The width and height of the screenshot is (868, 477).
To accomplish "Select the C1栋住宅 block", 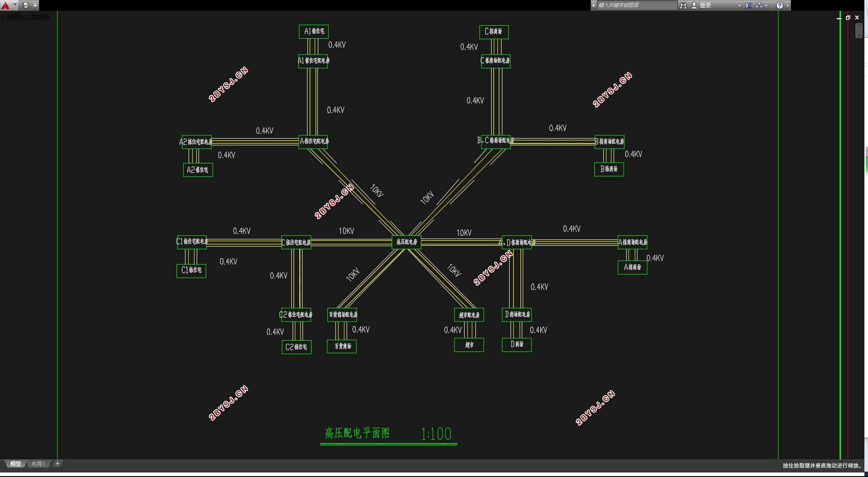I will 191,270.
